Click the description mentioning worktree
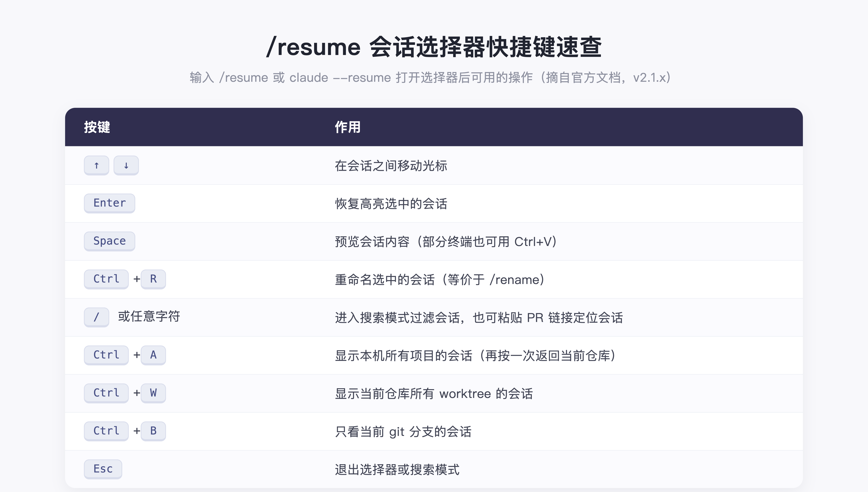868x492 pixels. 434,394
